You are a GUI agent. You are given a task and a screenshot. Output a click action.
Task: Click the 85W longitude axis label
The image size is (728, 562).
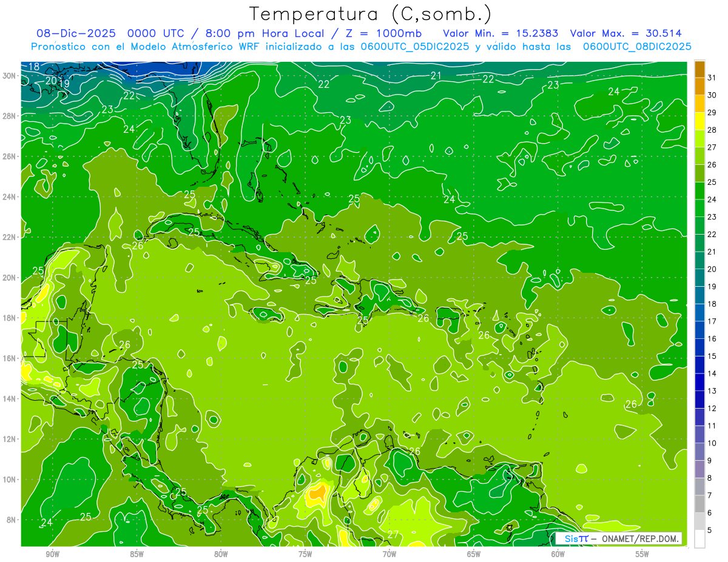tap(136, 554)
